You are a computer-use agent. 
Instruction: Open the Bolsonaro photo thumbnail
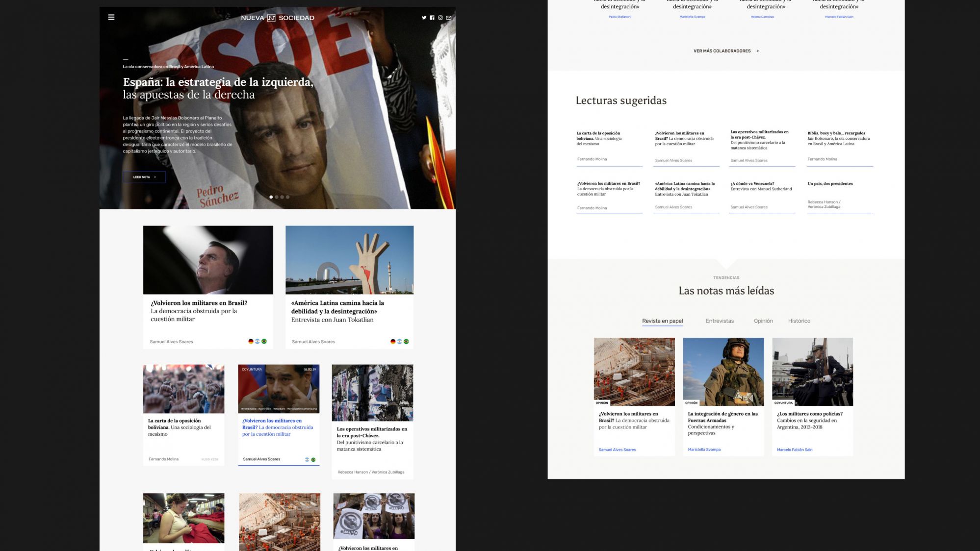pyautogui.click(x=208, y=260)
